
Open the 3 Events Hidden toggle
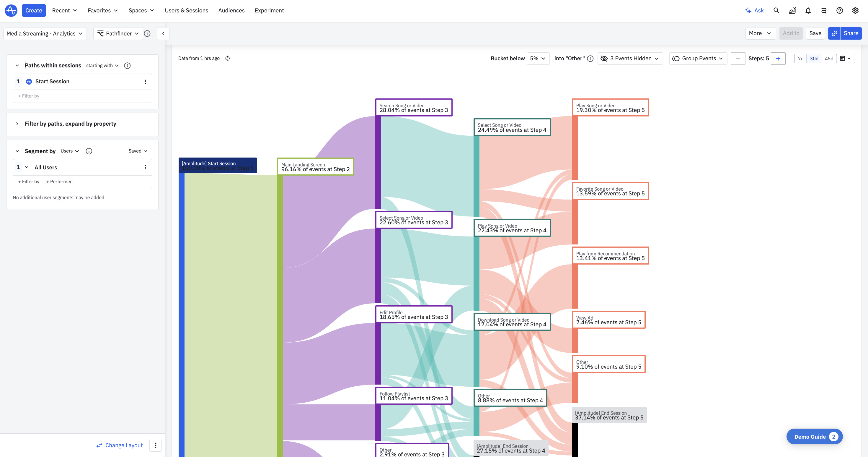tap(630, 58)
